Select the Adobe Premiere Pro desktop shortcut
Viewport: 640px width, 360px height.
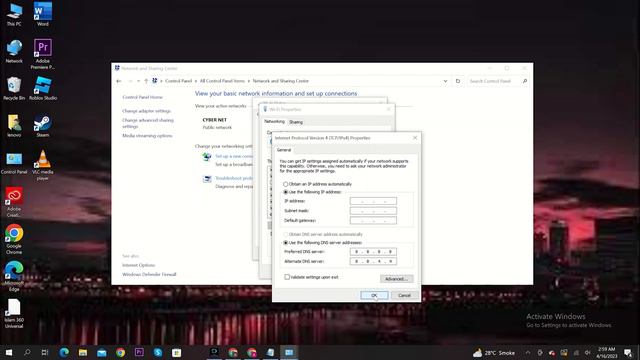[42, 54]
